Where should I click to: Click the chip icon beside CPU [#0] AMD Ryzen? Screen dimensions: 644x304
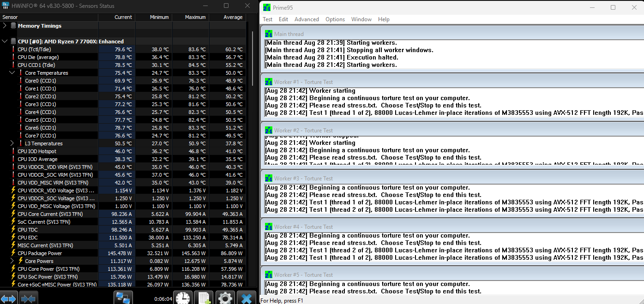[x=13, y=41]
